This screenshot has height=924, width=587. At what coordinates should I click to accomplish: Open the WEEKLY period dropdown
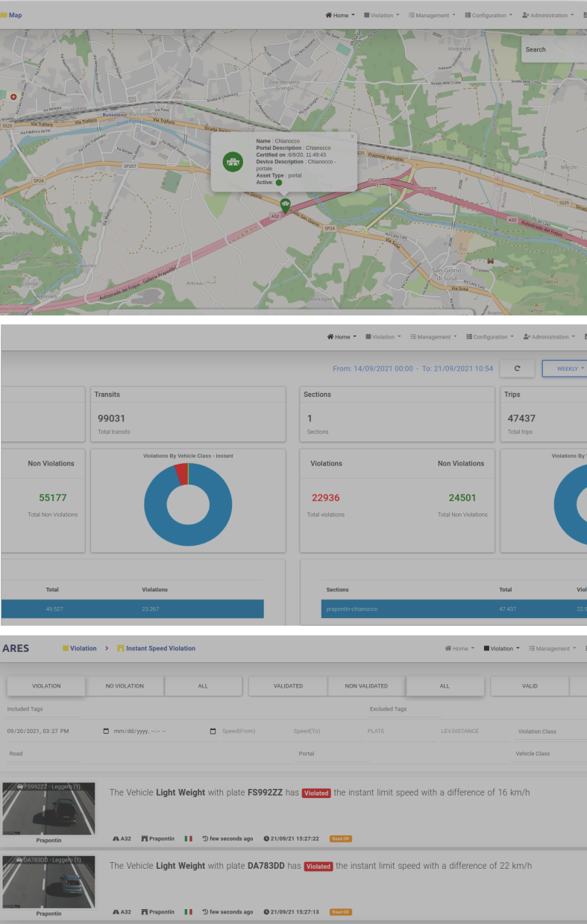point(565,368)
